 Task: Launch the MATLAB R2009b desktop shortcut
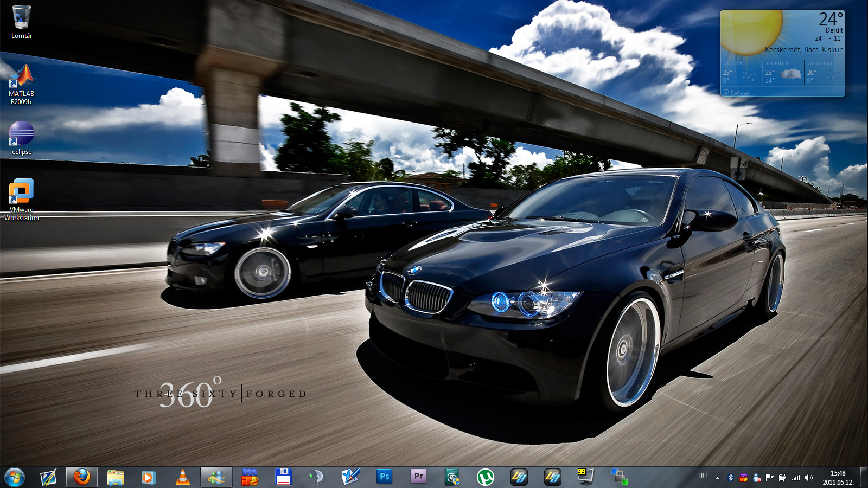click(x=22, y=85)
